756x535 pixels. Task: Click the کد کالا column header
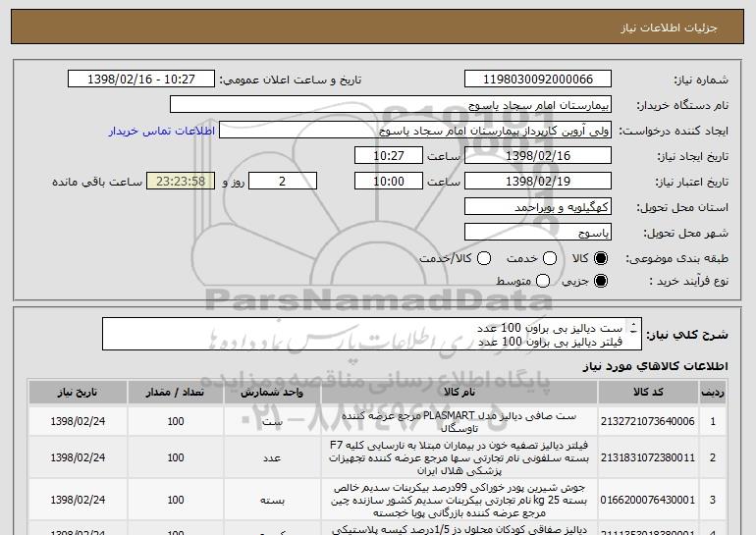click(648, 393)
